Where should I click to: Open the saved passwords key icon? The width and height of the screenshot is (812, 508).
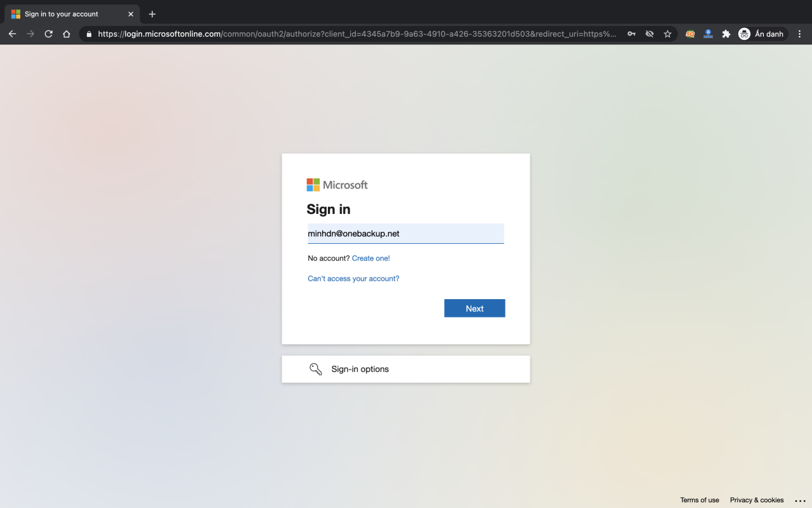tap(631, 34)
